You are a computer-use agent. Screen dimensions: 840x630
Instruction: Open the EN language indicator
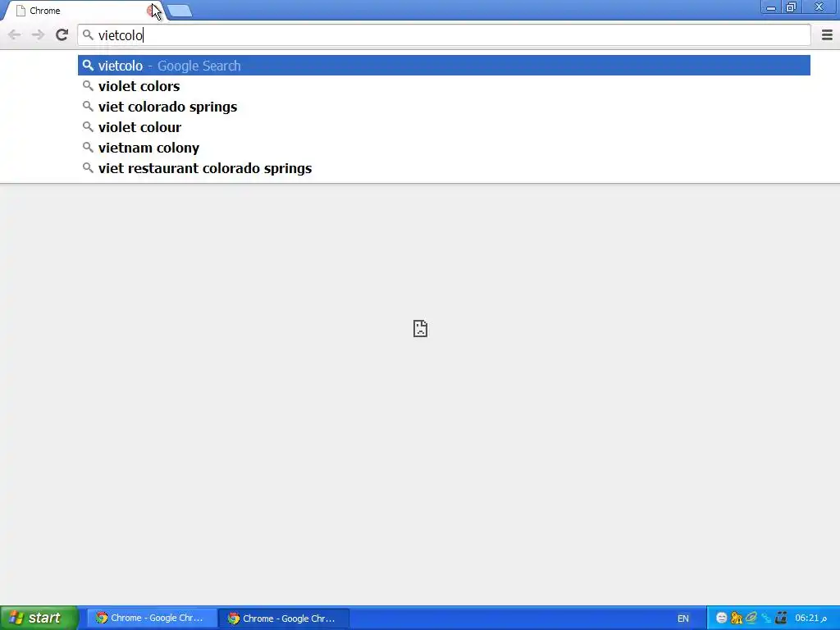tap(683, 619)
